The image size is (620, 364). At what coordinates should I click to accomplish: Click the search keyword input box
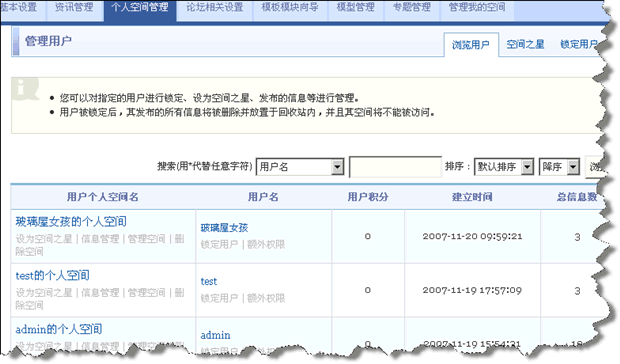click(x=395, y=167)
